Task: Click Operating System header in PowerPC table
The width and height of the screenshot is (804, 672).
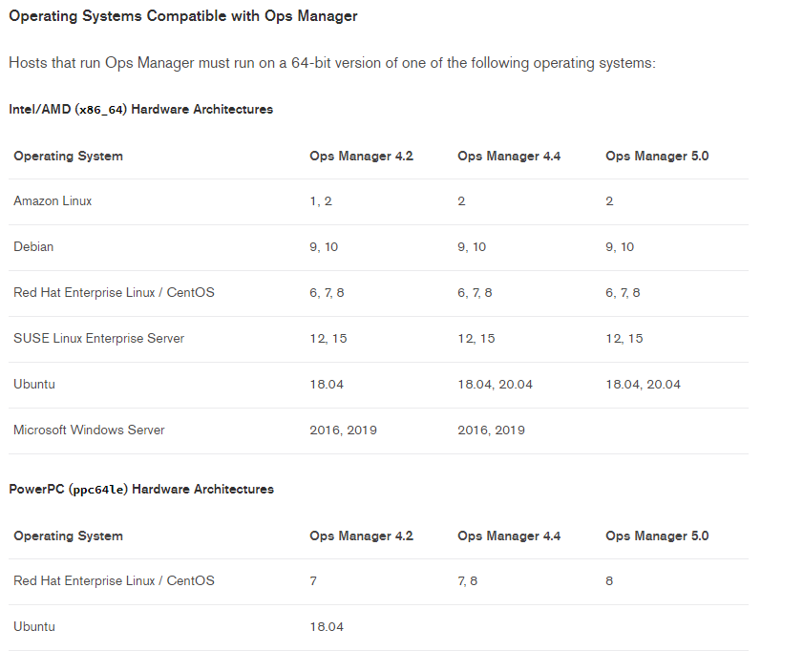Action: (68, 536)
